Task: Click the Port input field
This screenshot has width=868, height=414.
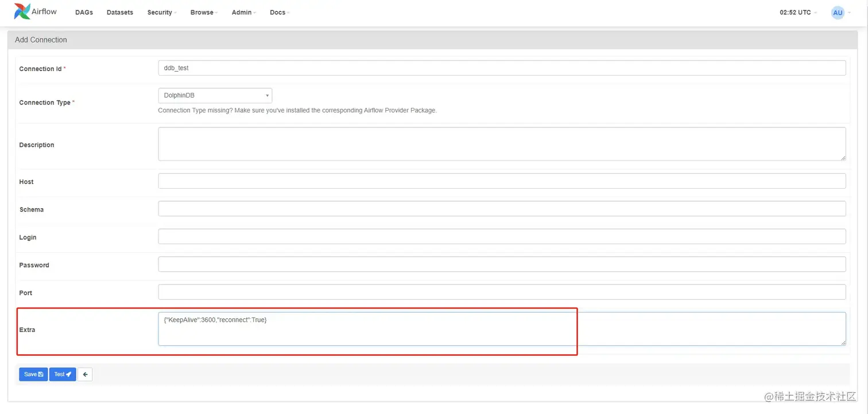Action: coord(502,292)
